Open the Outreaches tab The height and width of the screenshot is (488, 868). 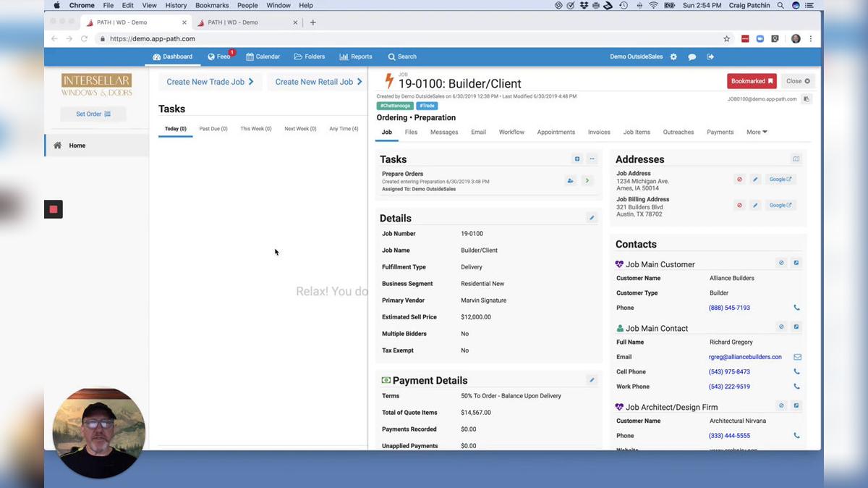[x=678, y=132]
